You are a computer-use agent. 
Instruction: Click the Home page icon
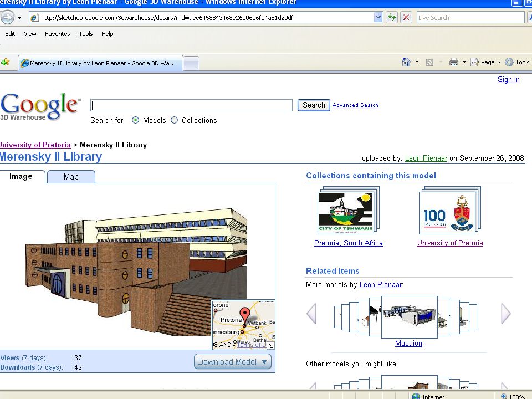(406, 62)
